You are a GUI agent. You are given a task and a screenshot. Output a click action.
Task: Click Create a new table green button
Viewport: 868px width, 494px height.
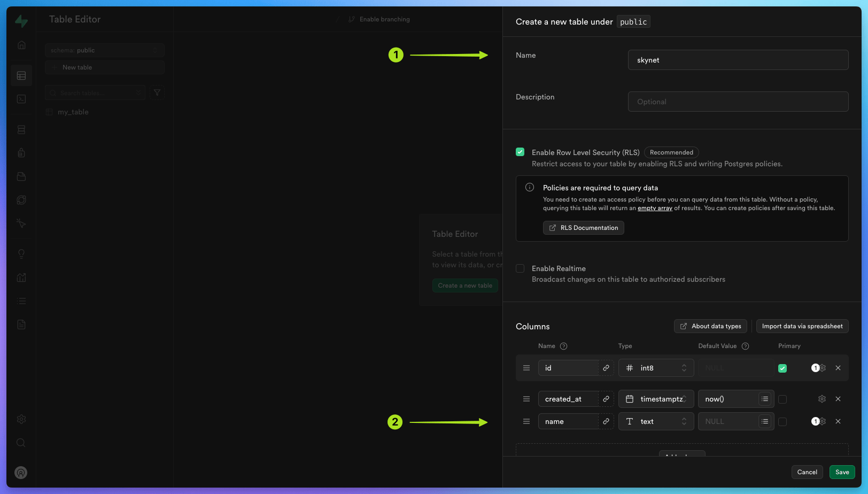coord(465,285)
